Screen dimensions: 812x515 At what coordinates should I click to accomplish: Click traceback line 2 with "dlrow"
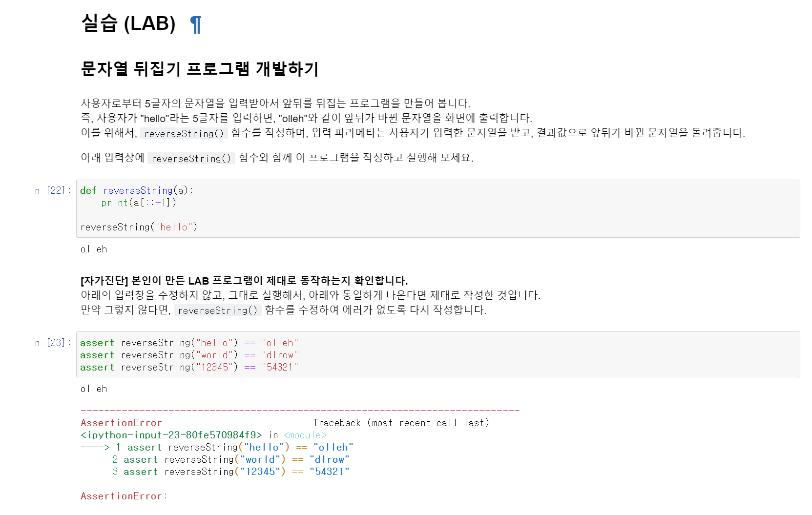click(x=231, y=459)
